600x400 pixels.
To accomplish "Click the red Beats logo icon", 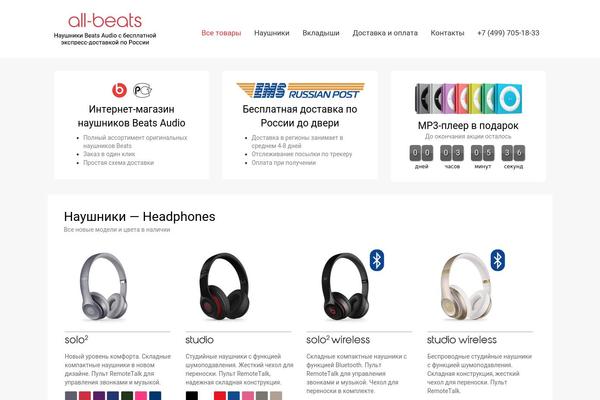I will point(119,90).
